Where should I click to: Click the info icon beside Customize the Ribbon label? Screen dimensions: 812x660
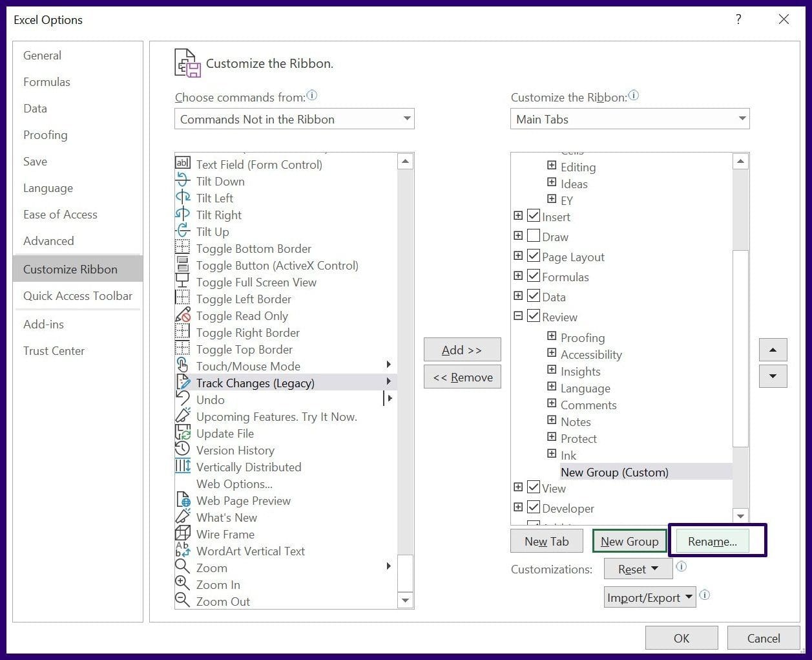[x=634, y=96]
